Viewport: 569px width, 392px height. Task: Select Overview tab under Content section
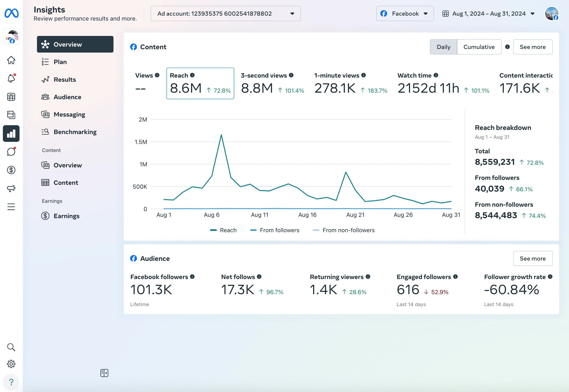(67, 165)
